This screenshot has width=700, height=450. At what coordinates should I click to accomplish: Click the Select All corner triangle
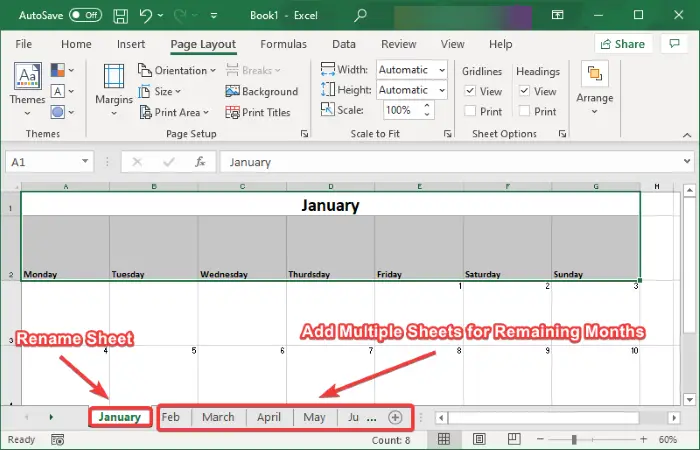tap(17, 187)
